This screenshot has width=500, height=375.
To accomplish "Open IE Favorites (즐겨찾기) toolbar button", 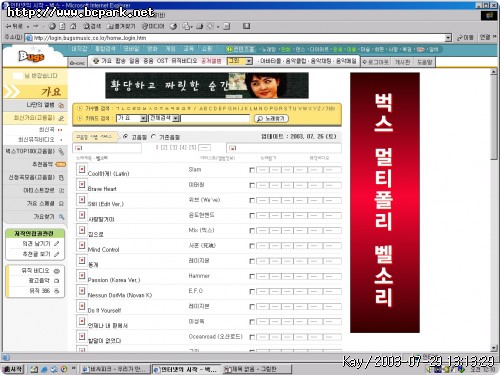I will click(121, 26).
